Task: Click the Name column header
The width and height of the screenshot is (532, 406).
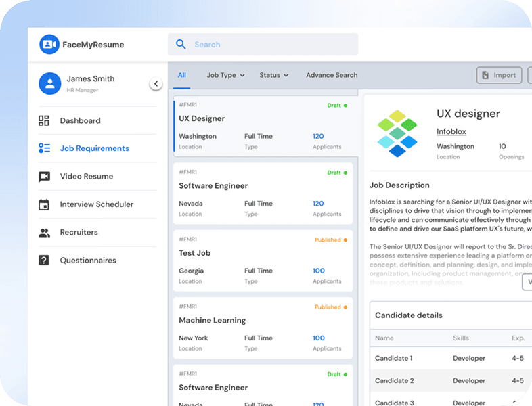Action: (384, 338)
